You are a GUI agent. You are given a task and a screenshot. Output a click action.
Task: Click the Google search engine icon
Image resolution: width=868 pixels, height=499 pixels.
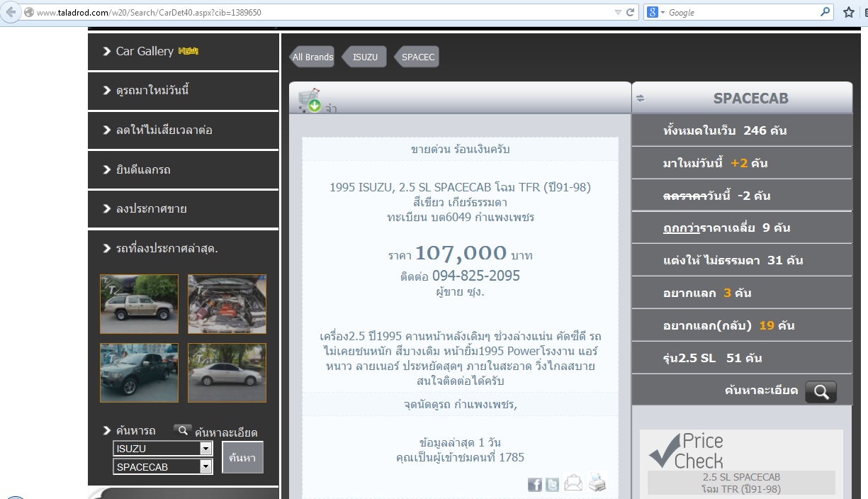pos(653,12)
